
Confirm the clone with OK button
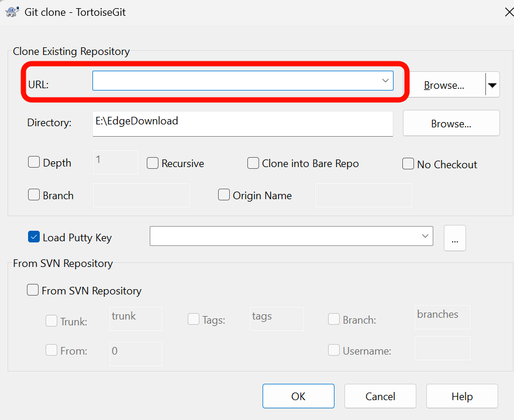coord(298,396)
